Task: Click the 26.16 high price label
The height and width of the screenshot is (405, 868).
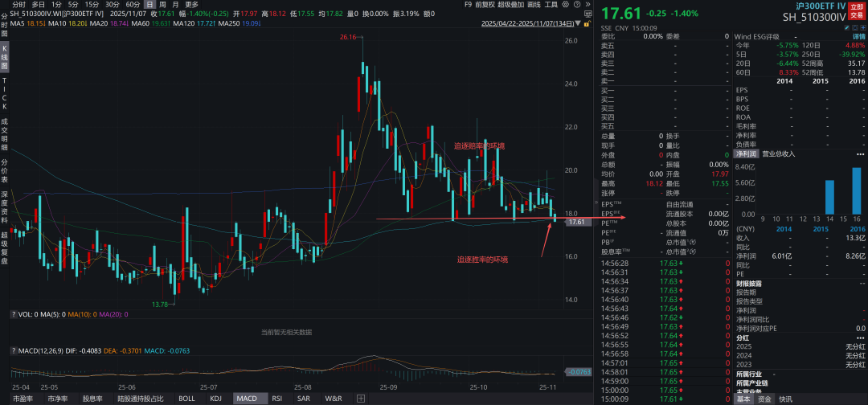Action: [x=350, y=36]
